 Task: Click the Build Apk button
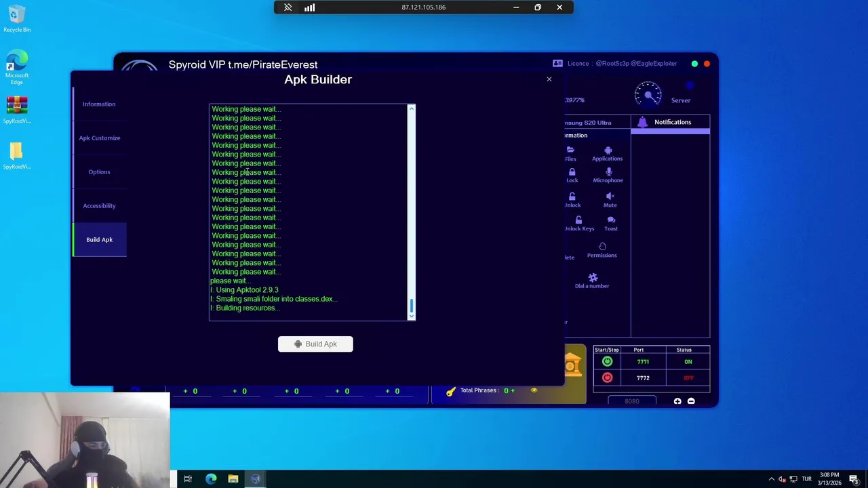tap(315, 344)
